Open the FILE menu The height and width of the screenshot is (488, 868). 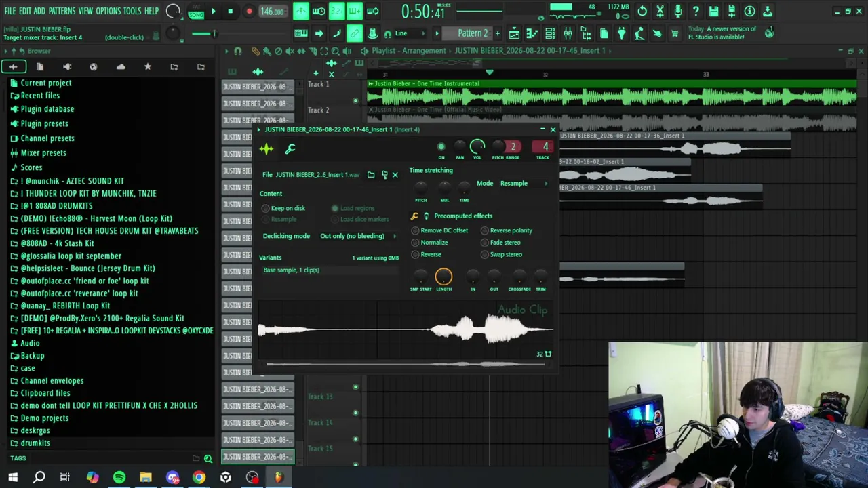[10, 11]
